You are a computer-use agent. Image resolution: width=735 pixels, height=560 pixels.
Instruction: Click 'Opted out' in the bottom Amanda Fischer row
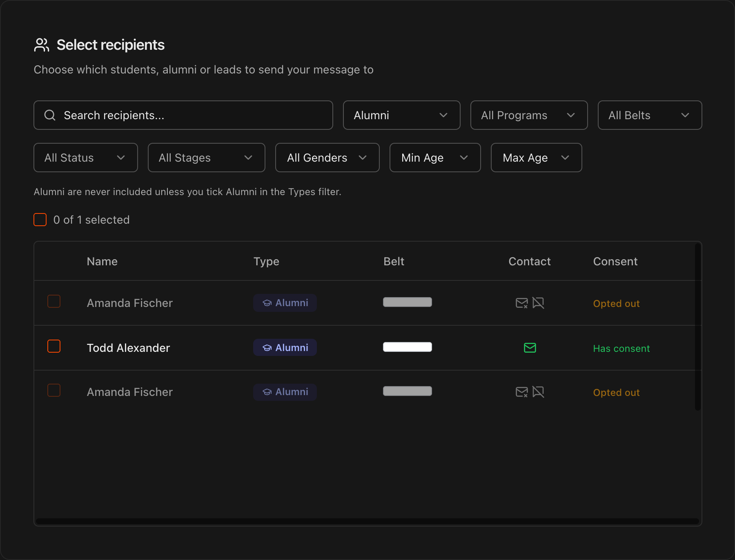[616, 393]
